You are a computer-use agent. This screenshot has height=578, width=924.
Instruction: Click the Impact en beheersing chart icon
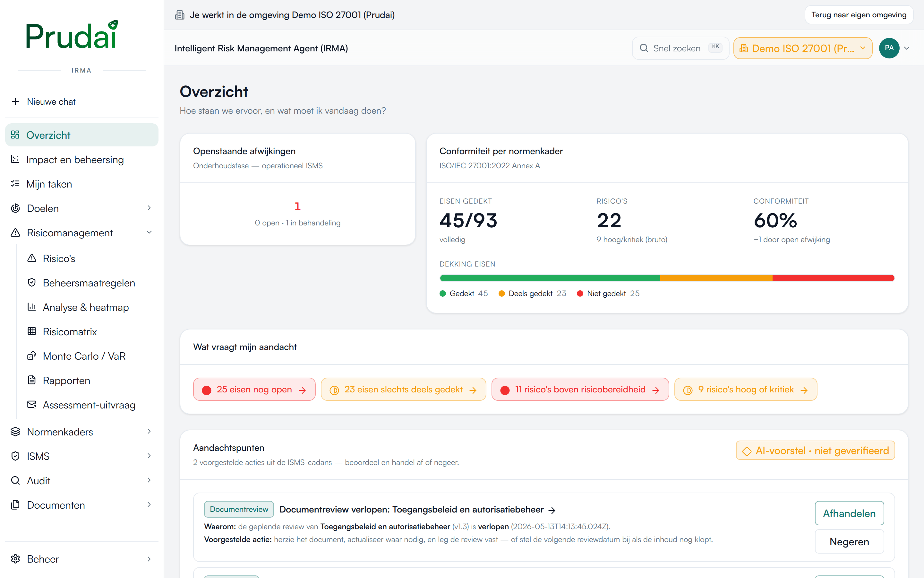pyautogui.click(x=15, y=159)
